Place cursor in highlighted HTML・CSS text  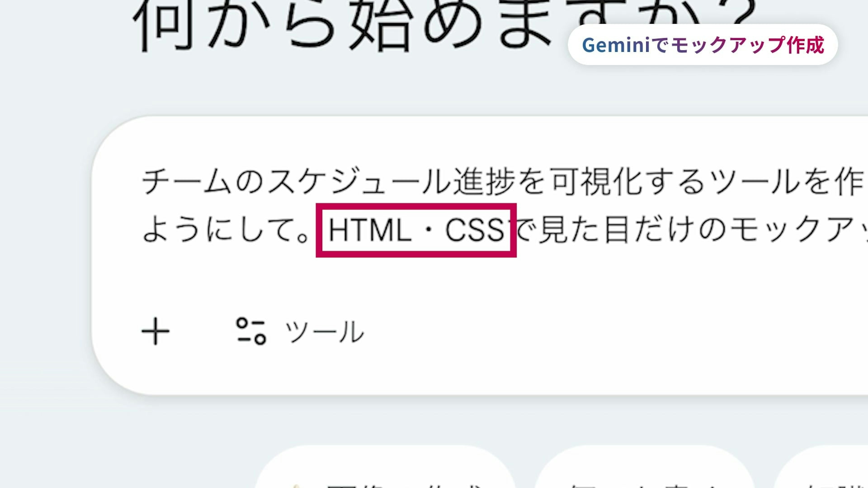[416, 230]
